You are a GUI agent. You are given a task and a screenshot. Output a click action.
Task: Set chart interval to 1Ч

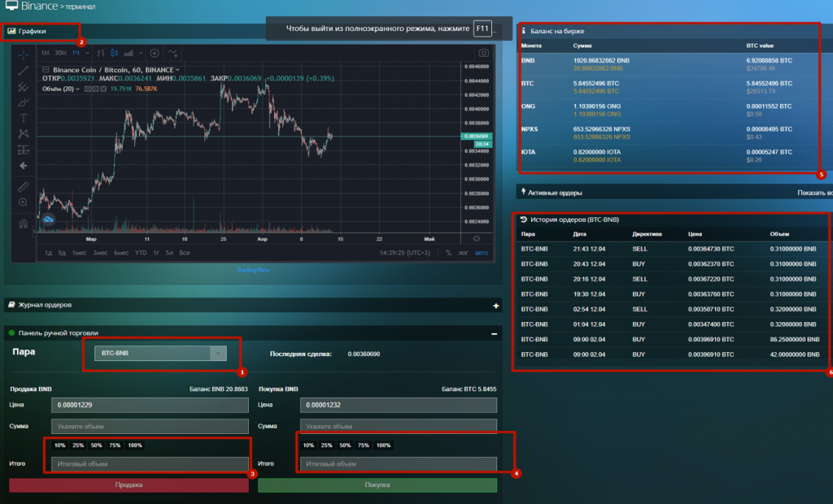pyautogui.click(x=76, y=53)
